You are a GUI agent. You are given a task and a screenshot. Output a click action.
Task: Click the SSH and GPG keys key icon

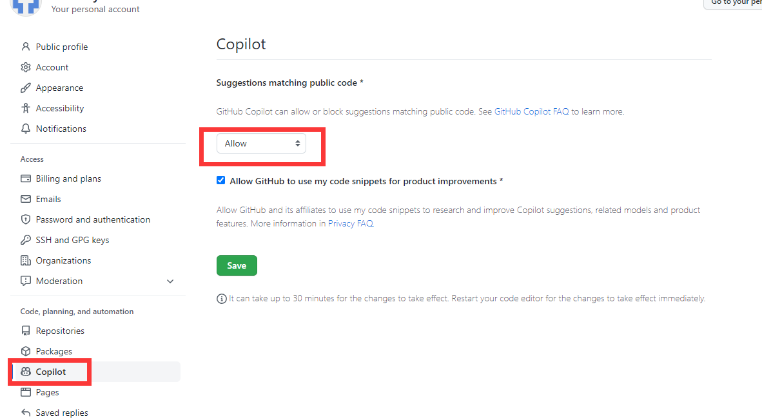26,240
